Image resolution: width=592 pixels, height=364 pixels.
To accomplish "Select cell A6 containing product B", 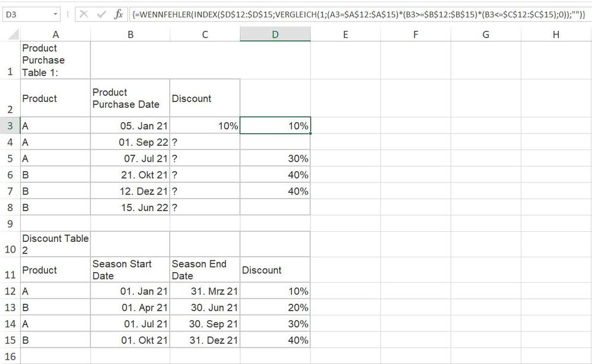I will (55, 174).
